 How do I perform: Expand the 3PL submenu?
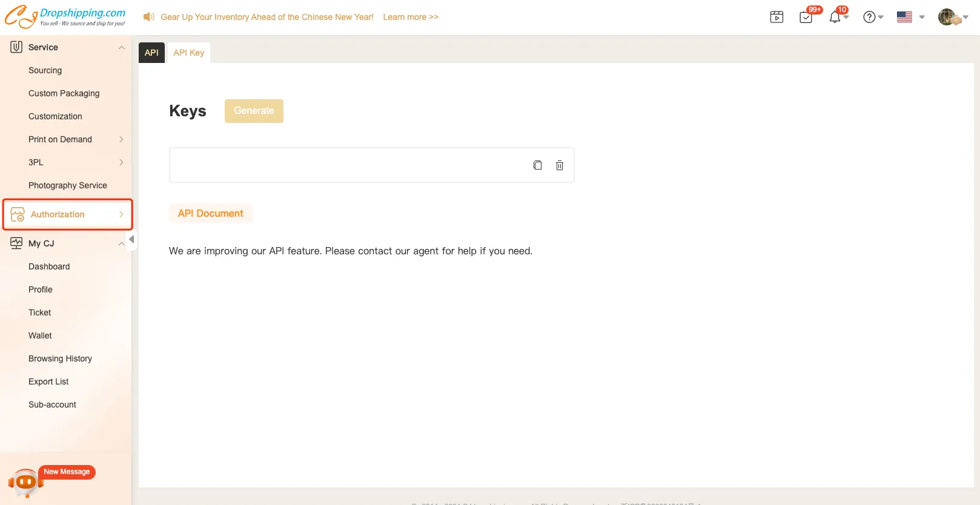(121, 162)
